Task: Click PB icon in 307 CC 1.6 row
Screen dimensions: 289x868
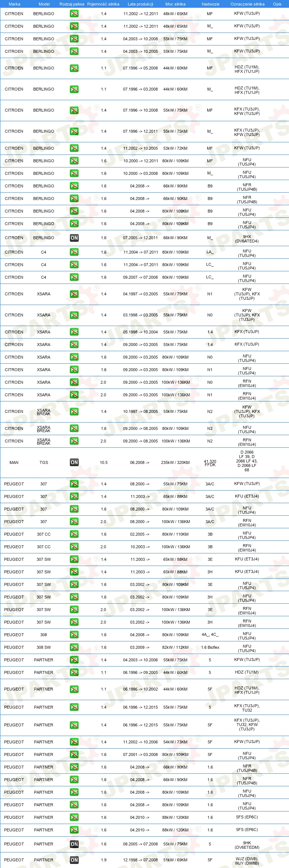Action: point(74,534)
